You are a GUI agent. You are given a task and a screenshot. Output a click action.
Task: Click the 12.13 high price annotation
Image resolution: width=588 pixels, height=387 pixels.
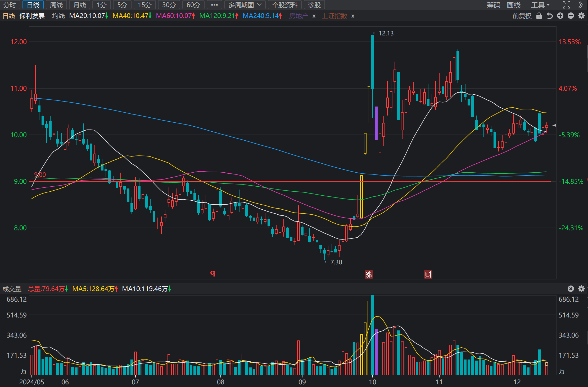383,33
